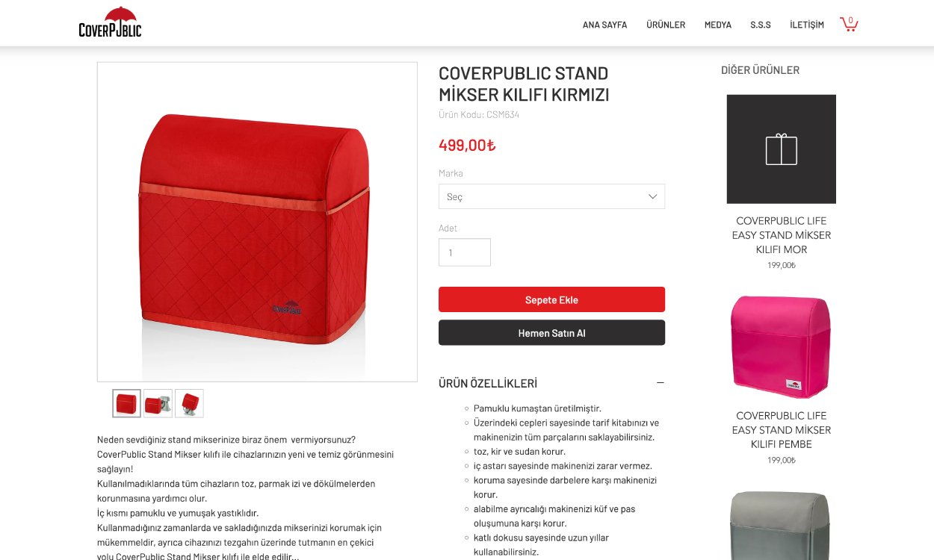Image resolution: width=934 pixels, height=560 pixels.
Task: Open the S.S.S menu item
Action: click(761, 25)
